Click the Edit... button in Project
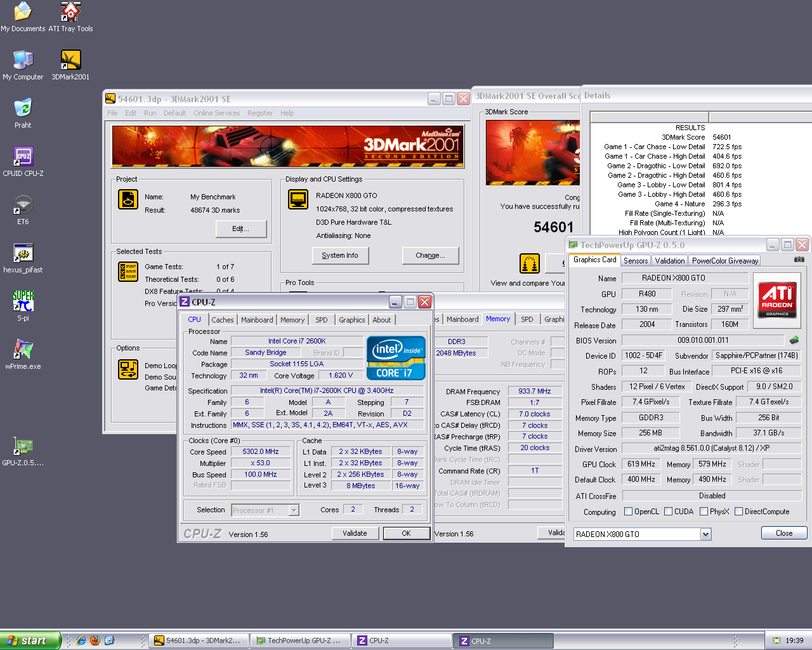The height and width of the screenshot is (650, 812). pos(241,229)
